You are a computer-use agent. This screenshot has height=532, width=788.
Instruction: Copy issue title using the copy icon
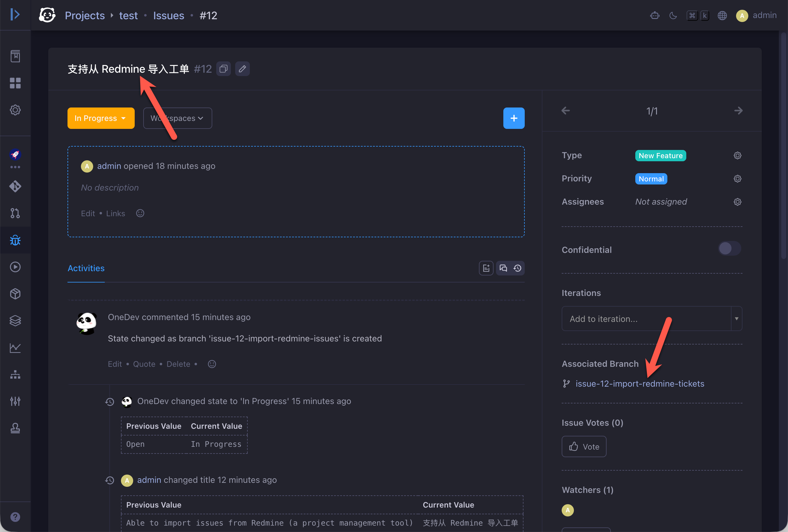coord(224,69)
